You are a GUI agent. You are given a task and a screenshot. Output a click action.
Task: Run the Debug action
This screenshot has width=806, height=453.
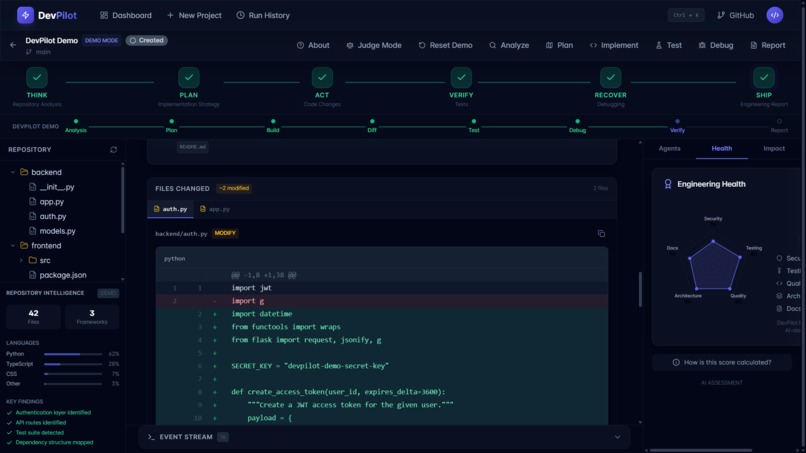pos(716,45)
